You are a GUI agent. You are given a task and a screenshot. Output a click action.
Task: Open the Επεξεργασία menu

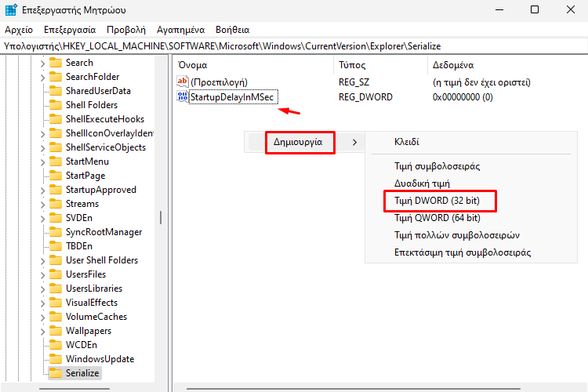coord(70,30)
